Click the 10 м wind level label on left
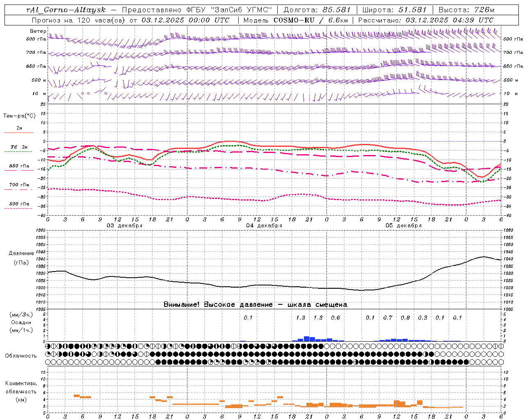This screenshot has width=525, height=420. point(39,94)
